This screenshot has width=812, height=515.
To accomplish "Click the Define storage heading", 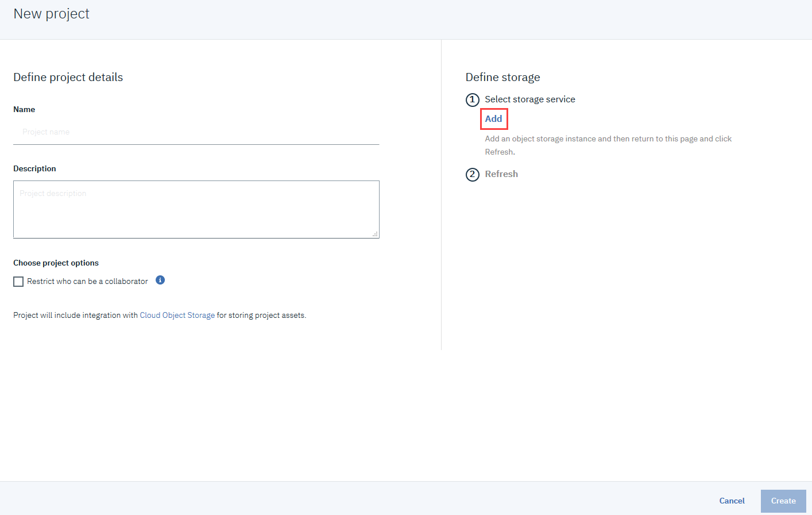I will [x=502, y=78].
